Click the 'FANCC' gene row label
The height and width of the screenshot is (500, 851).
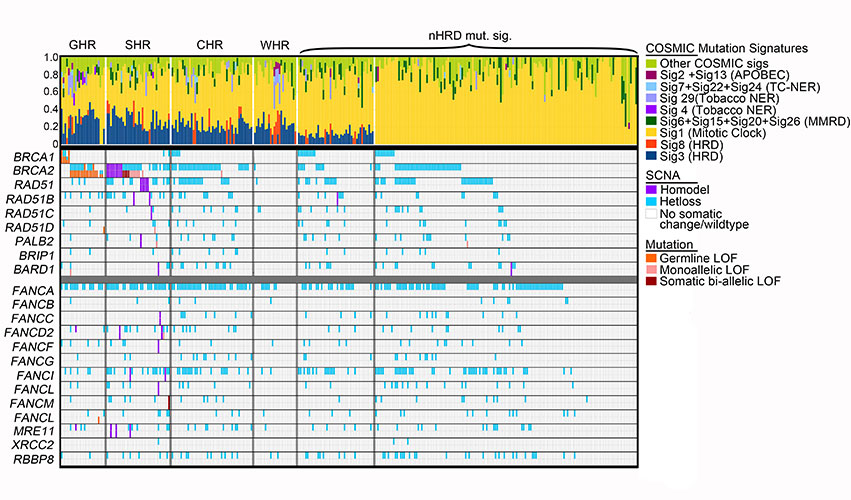coord(33,319)
